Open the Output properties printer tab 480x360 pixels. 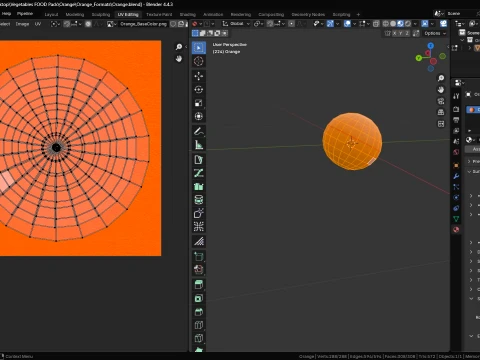(x=456, y=120)
